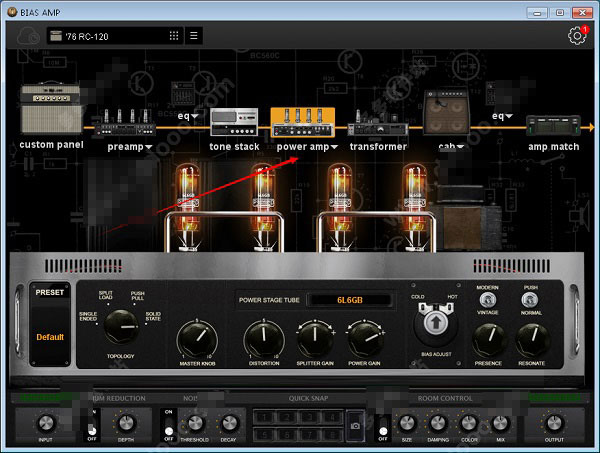
Task: Click the amp preset icon beside '76 RC-120
Action: point(56,36)
